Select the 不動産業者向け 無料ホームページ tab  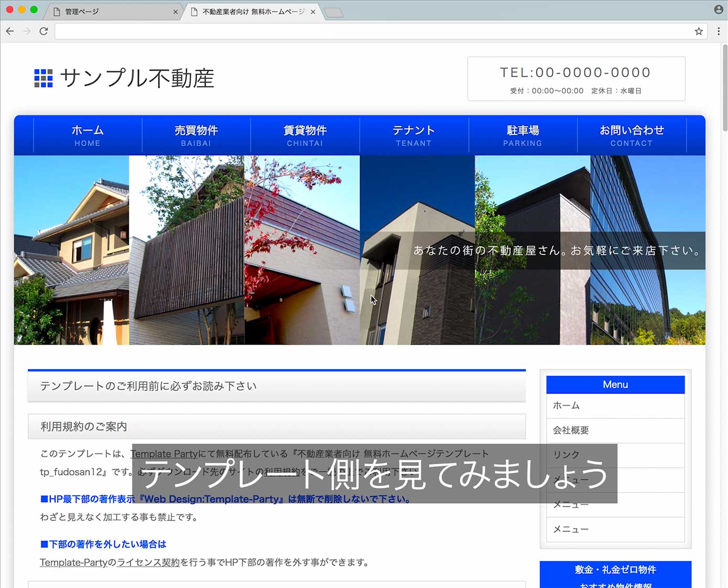click(253, 12)
